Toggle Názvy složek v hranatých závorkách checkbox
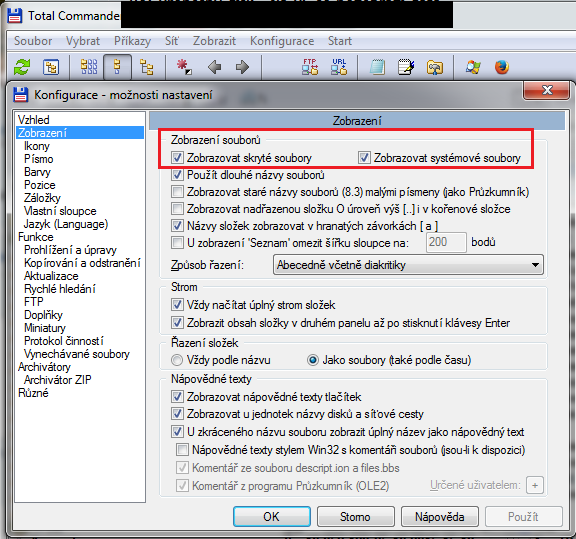 click(177, 226)
